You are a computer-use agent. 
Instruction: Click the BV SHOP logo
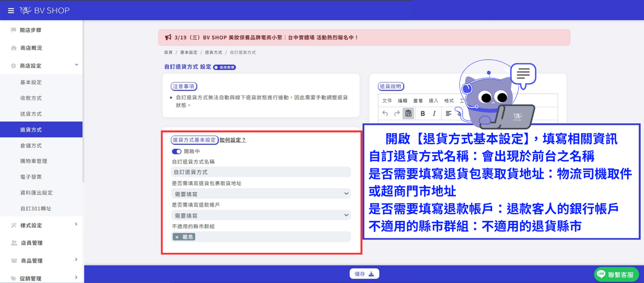coord(45,10)
